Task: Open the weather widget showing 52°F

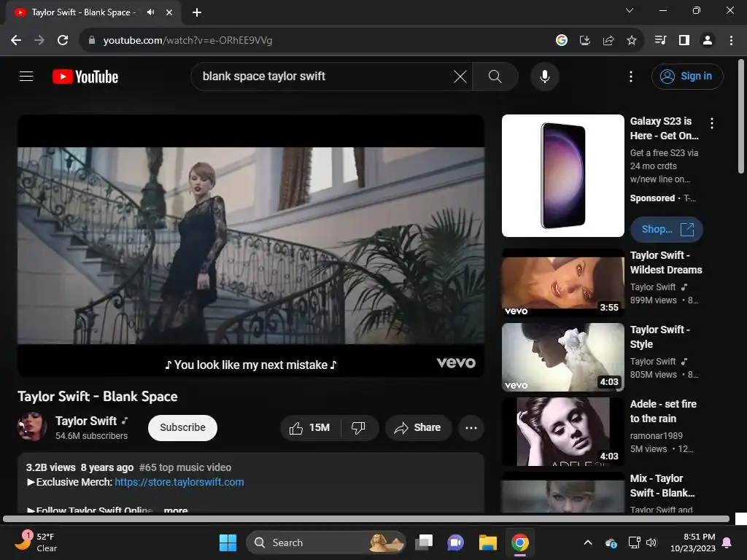Action: point(36,542)
